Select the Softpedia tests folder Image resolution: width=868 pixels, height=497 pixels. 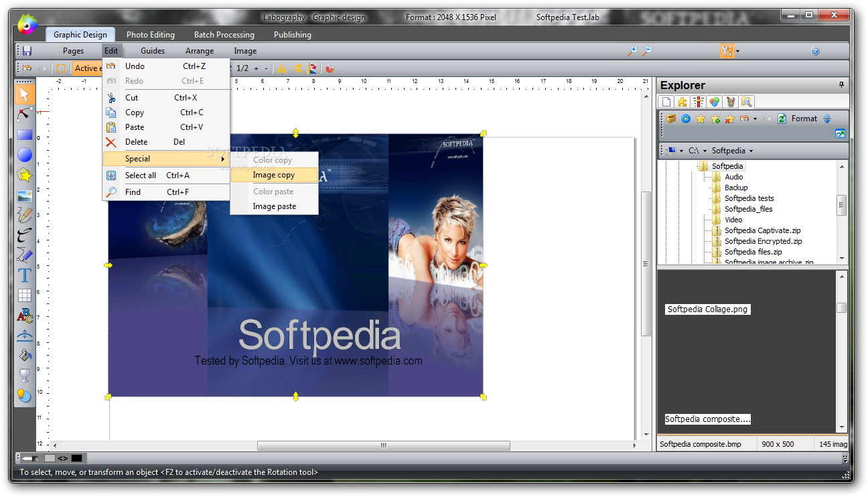[x=749, y=198]
